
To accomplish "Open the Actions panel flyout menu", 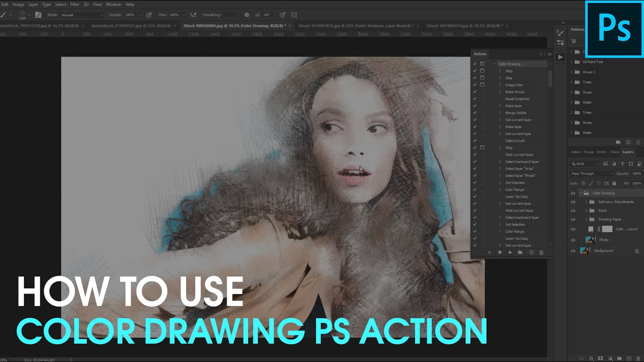I will tap(549, 54).
